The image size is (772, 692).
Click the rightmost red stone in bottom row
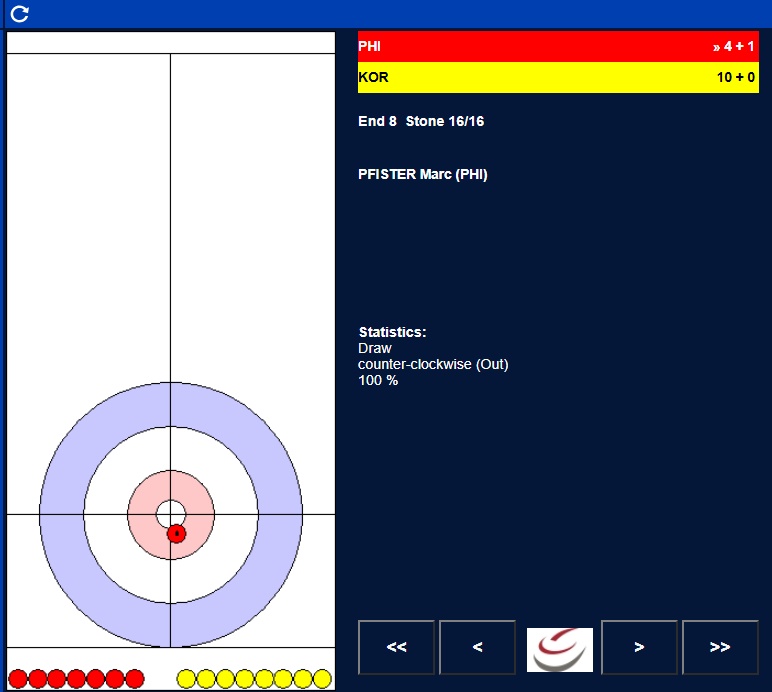[135, 679]
